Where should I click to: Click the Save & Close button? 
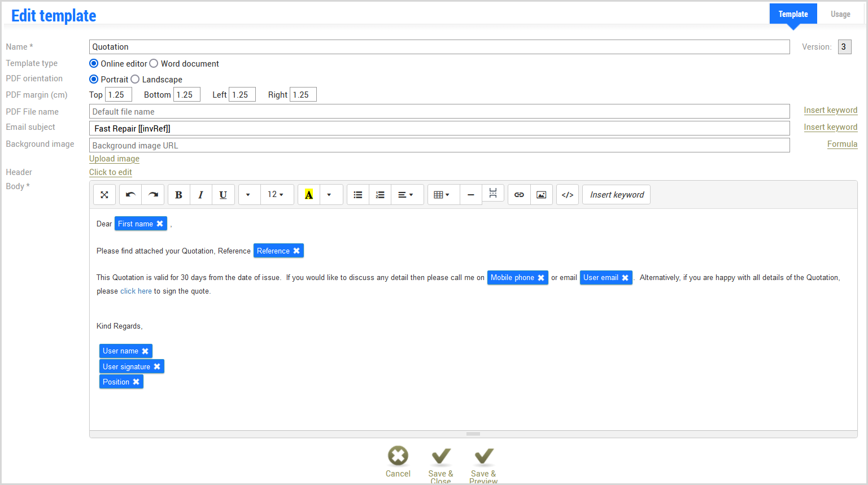tap(440, 465)
